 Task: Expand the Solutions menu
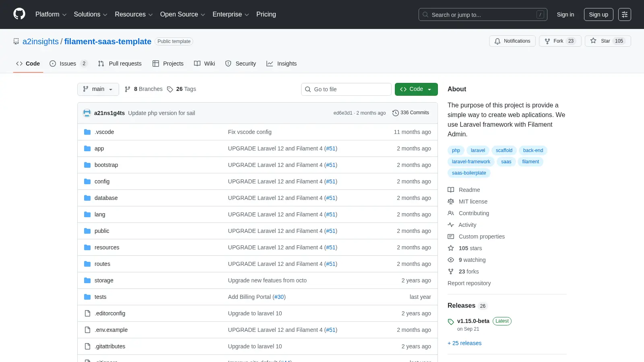[91, 14]
